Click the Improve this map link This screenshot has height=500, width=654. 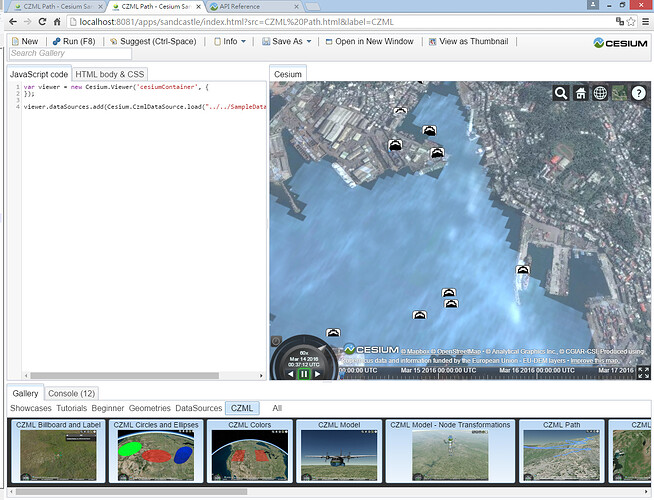[595, 361]
